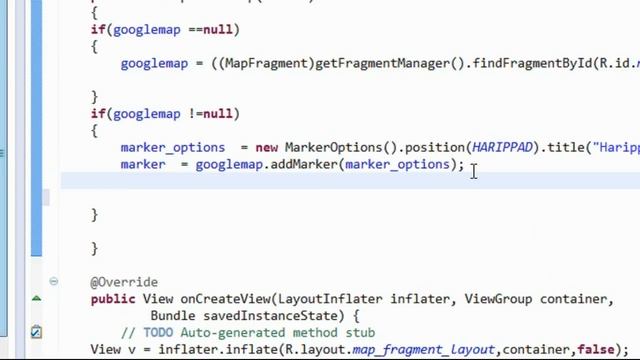Click the 'marker' variable assignment
This screenshot has height=360, width=640.
(143, 164)
